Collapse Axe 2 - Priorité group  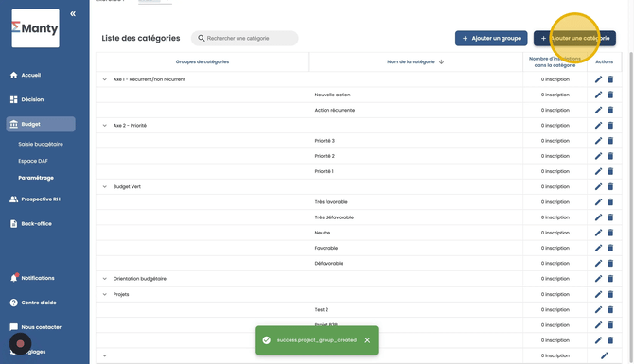[105, 126]
